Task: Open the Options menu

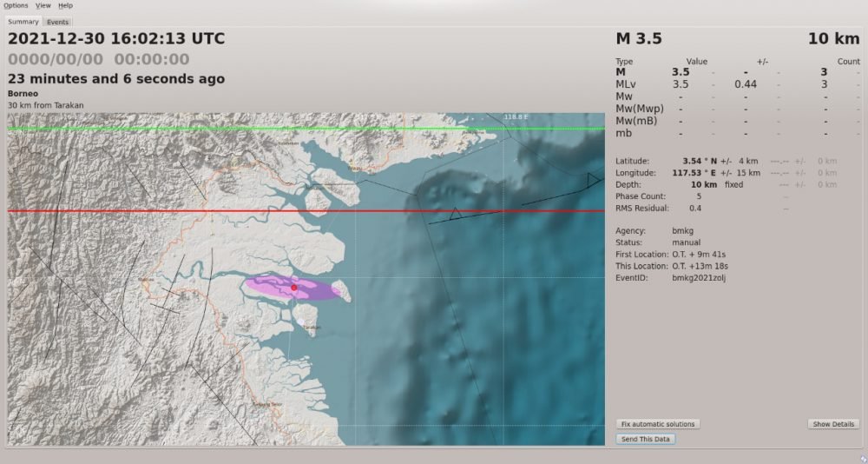Action: [16, 5]
